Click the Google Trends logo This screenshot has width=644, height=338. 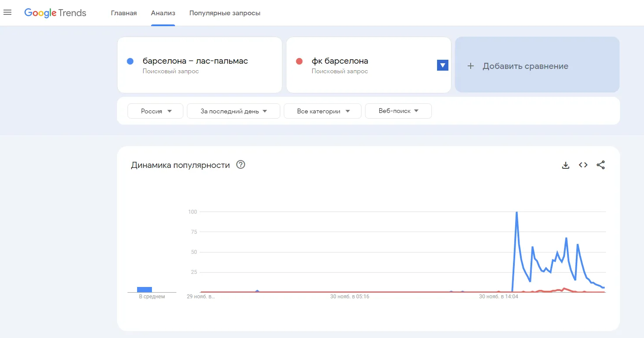pyautogui.click(x=55, y=13)
